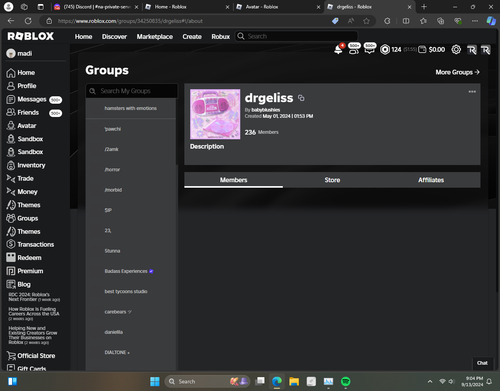Open owner babyblushies profile link

pyautogui.click(x=266, y=110)
